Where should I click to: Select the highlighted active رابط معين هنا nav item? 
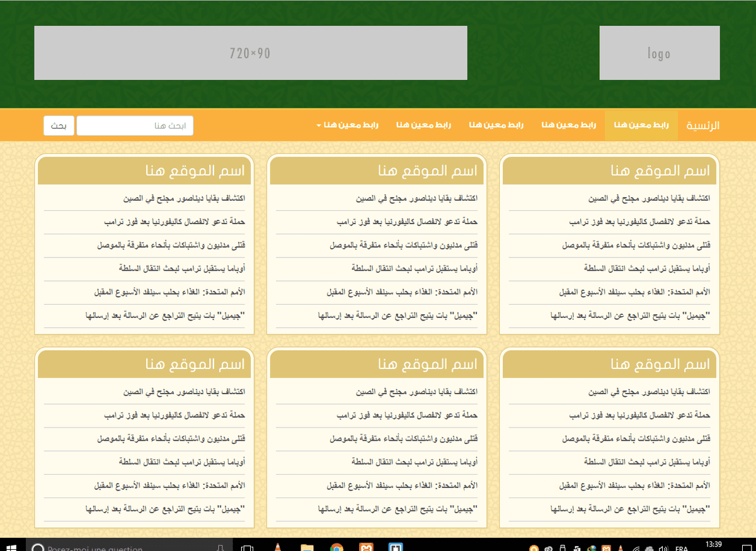tap(641, 125)
